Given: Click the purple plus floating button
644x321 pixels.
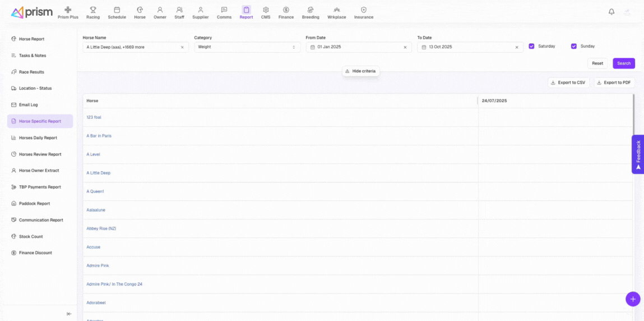Looking at the screenshot, I should click(x=632, y=299).
